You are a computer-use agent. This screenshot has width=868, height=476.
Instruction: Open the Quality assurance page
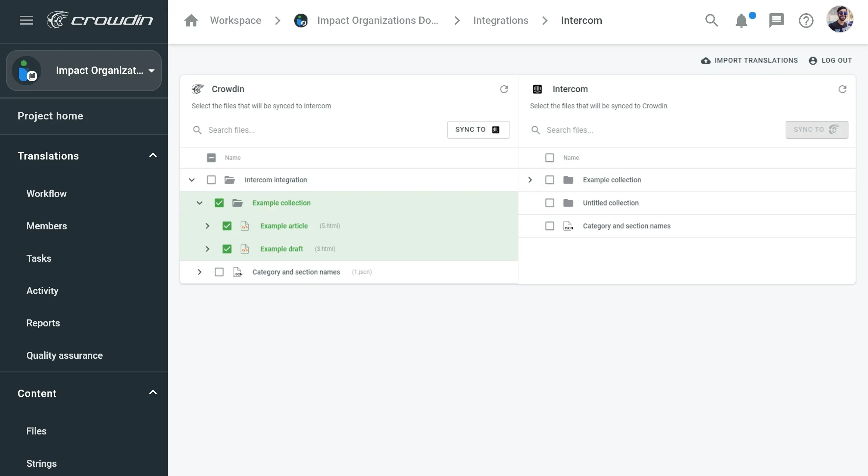(x=64, y=355)
